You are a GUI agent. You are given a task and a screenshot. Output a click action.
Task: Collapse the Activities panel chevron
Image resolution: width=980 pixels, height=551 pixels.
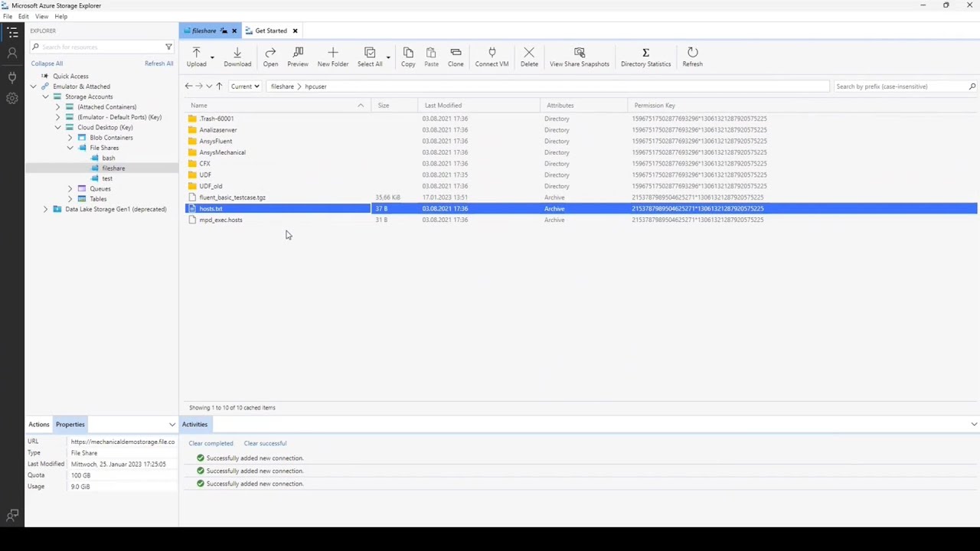[x=974, y=424]
